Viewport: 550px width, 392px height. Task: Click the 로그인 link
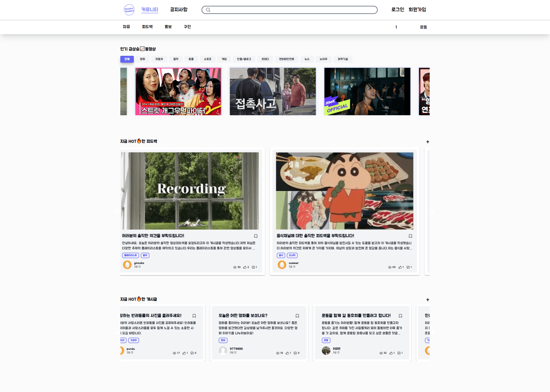tap(397, 10)
